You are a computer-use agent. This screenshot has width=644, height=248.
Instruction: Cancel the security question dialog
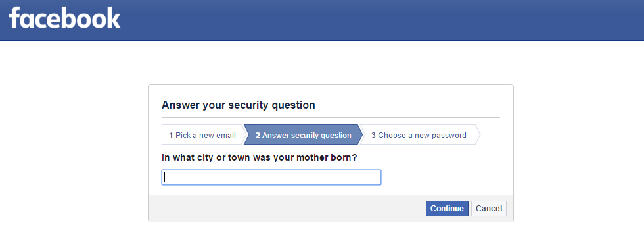(x=489, y=209)
